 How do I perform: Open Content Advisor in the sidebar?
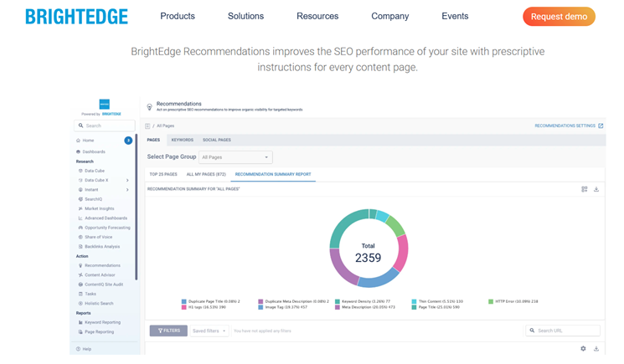click(100, 275)
